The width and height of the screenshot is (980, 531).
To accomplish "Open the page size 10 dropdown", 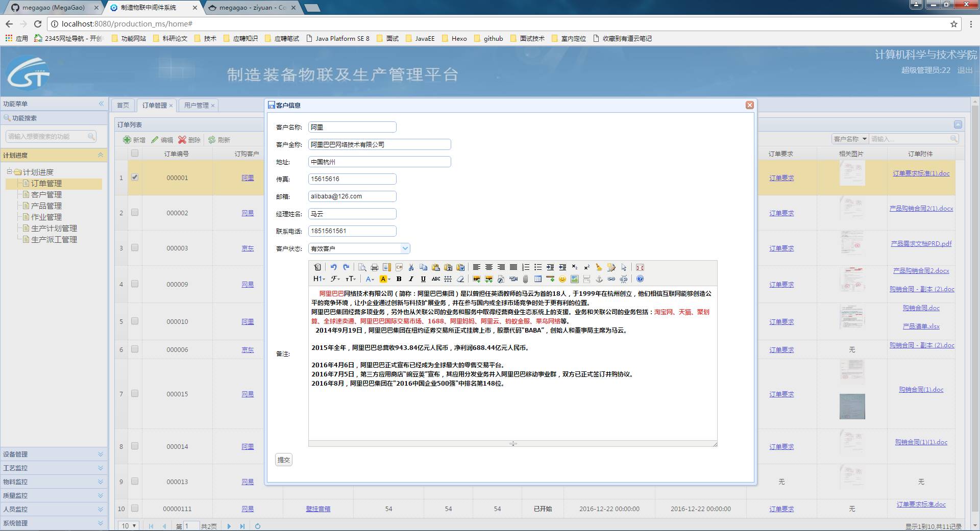I will coord(129,526).
